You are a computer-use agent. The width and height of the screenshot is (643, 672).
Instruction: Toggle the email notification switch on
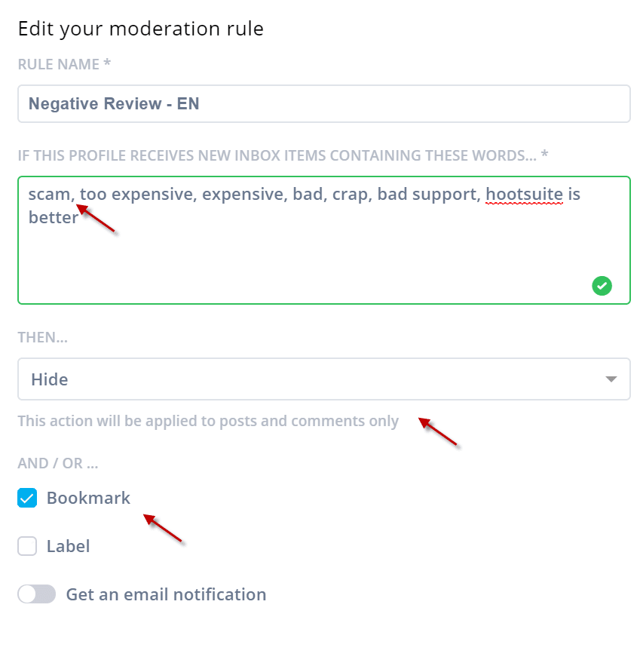point(36,594)
